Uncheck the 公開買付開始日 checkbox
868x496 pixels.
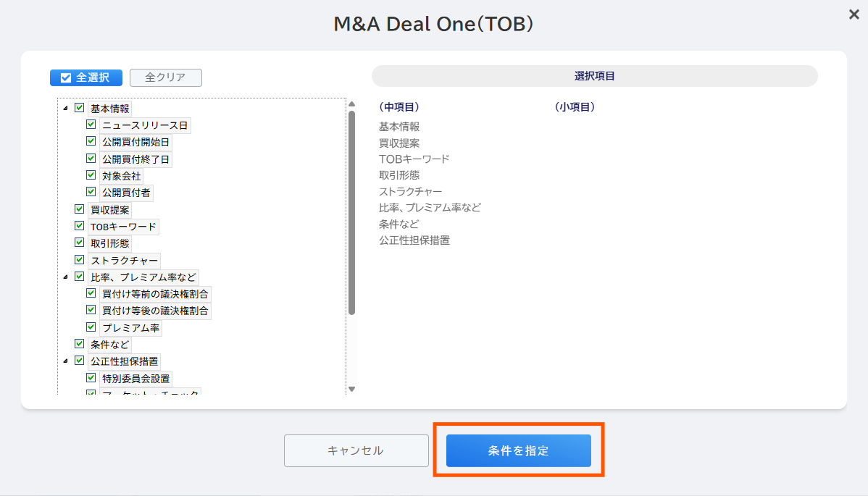tap(91, 141)
